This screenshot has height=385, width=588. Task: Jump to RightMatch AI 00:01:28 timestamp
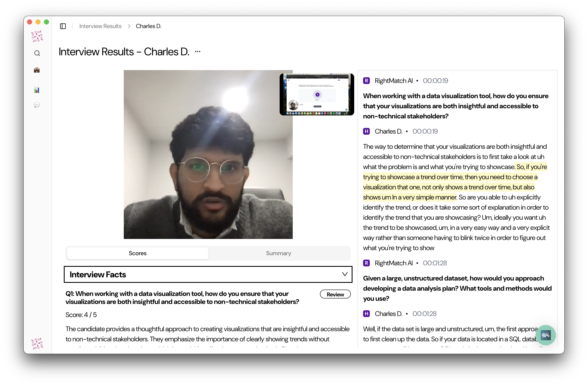(x=435, y=263)
